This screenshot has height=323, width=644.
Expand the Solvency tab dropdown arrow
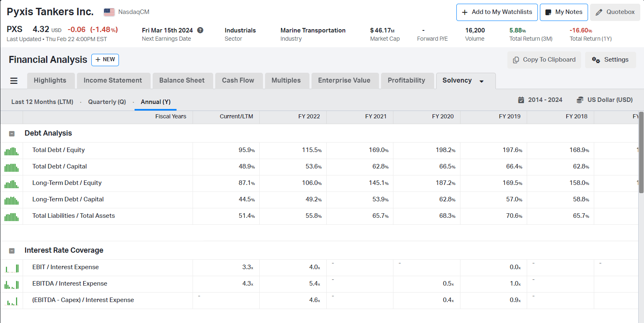click(x=481, y=81)
